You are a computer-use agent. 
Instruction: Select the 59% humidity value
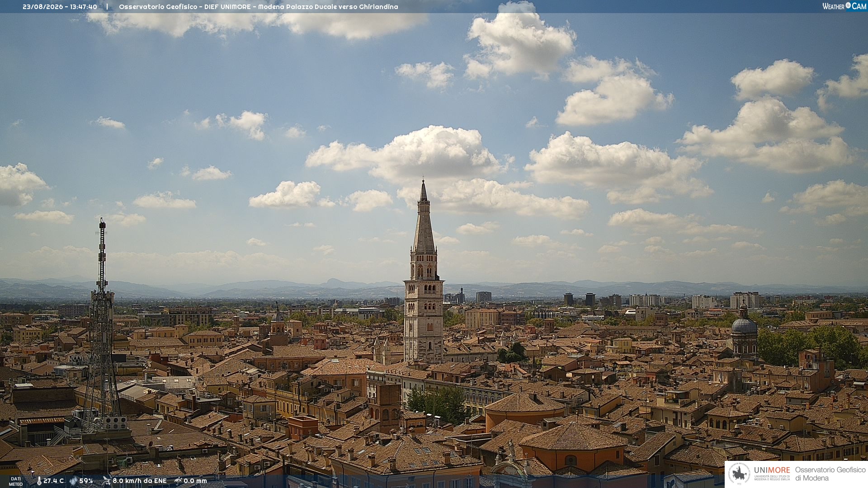click(86, 481)
